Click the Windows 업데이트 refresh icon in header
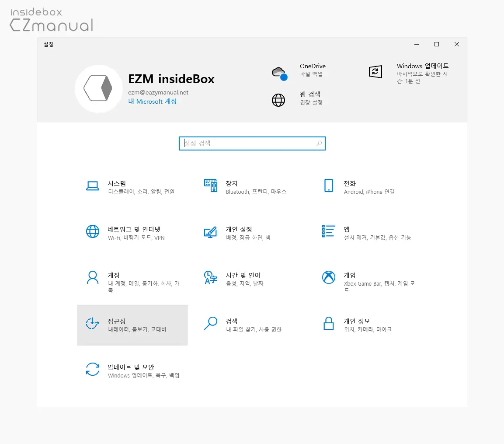 tap(375, 71)
